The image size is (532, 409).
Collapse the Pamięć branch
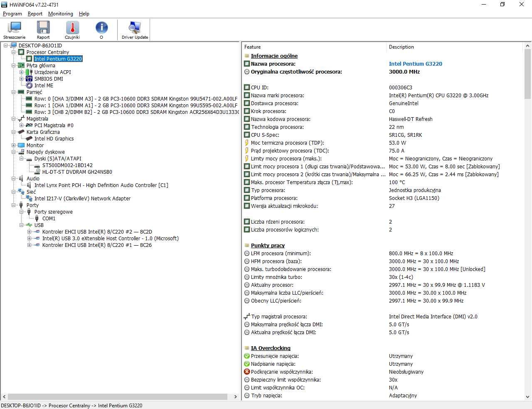click(14, 92)
